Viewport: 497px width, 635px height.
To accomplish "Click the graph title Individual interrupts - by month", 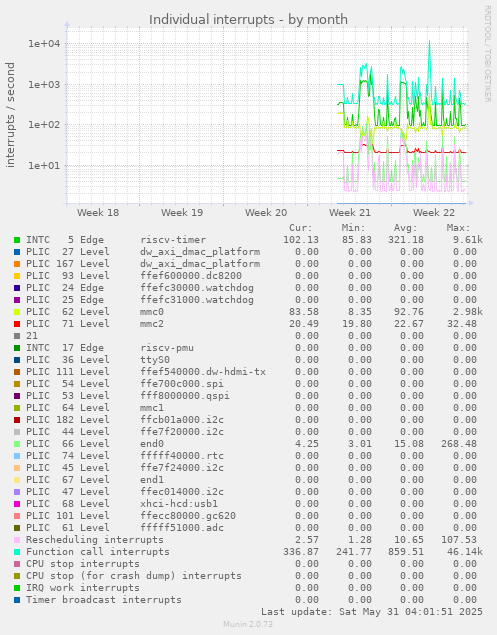I will 248,19.
